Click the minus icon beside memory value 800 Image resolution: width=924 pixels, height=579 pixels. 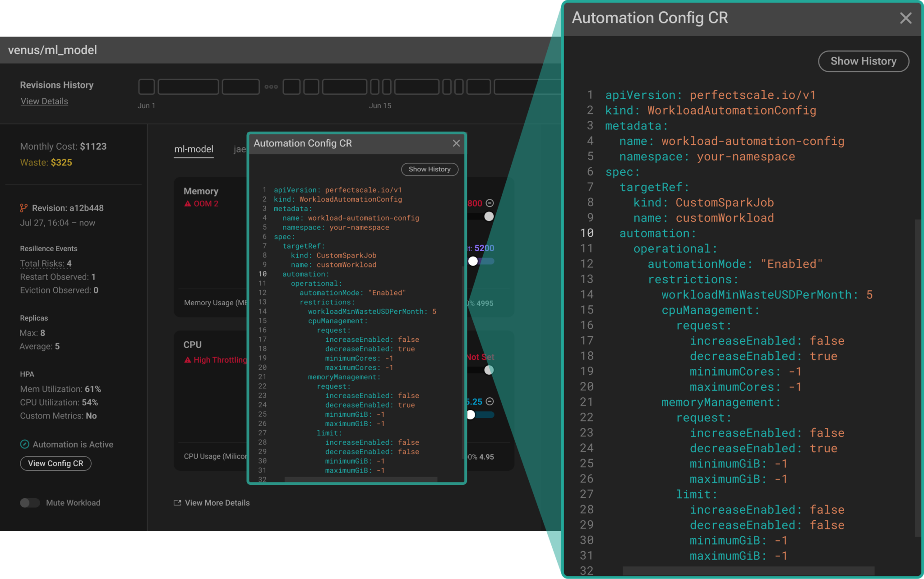point(490,203)
